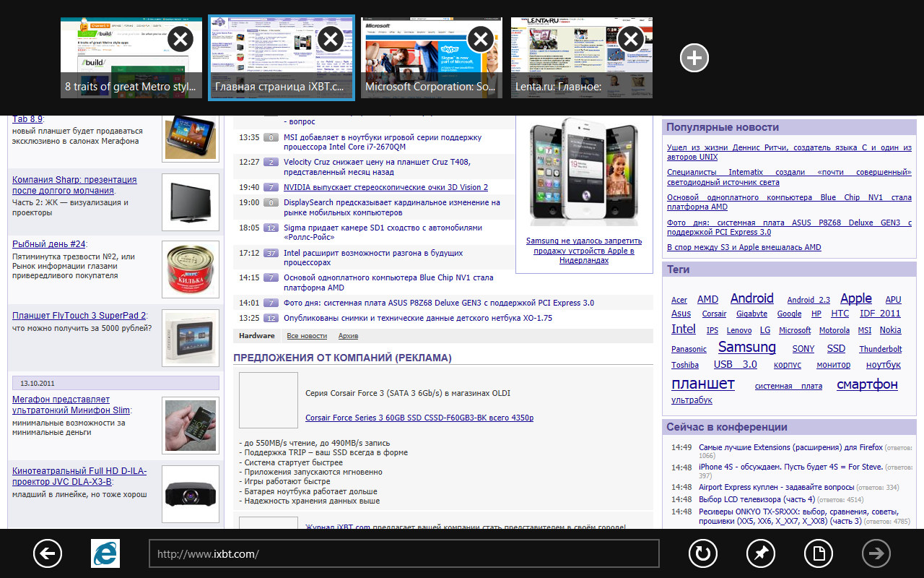Open the Airport Express forum thread
Image resolution: width=924 pixels, height=578 pixels.
(x=777, y=487)
